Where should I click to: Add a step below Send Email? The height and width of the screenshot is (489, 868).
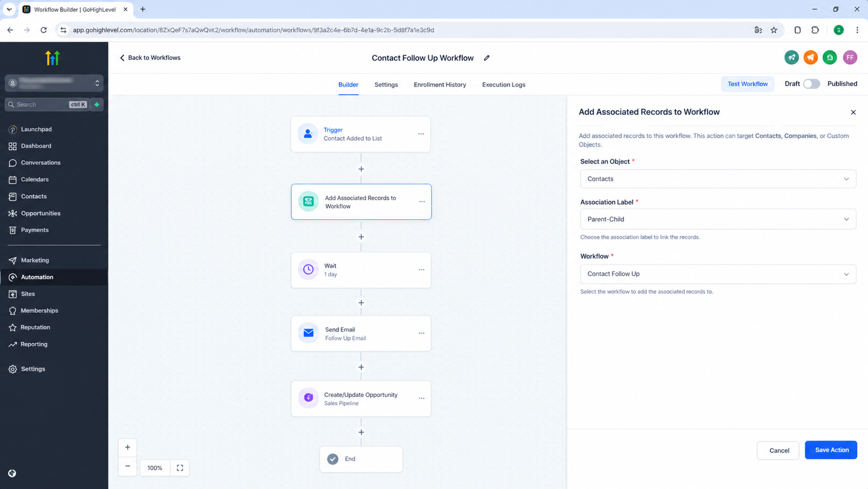pyautogui.click(x=361, y=367)
